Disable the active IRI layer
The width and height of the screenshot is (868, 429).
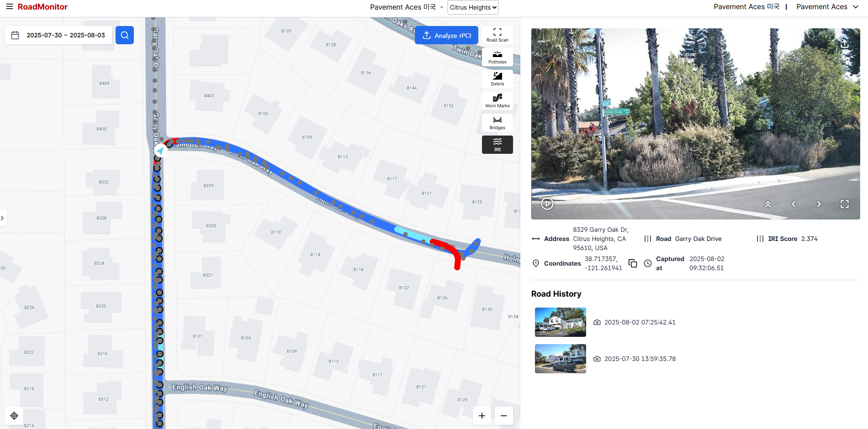[x=498, y=145]
